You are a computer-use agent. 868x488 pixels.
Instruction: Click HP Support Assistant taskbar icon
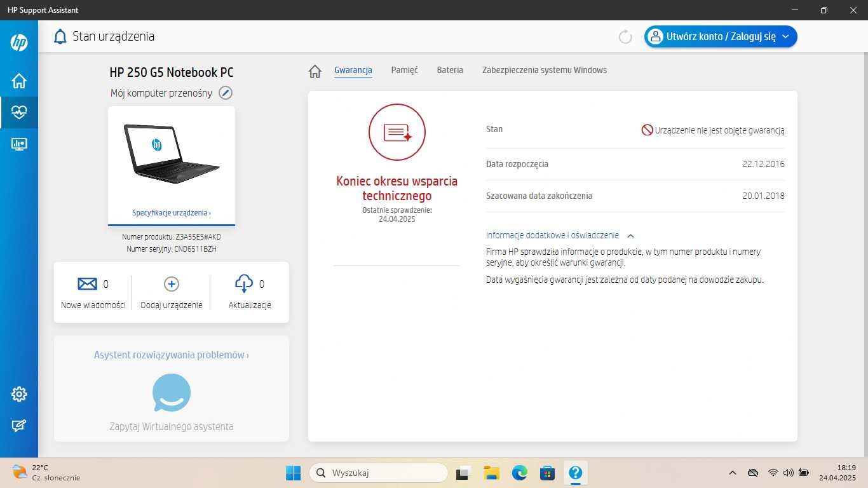tap(575, 473)
